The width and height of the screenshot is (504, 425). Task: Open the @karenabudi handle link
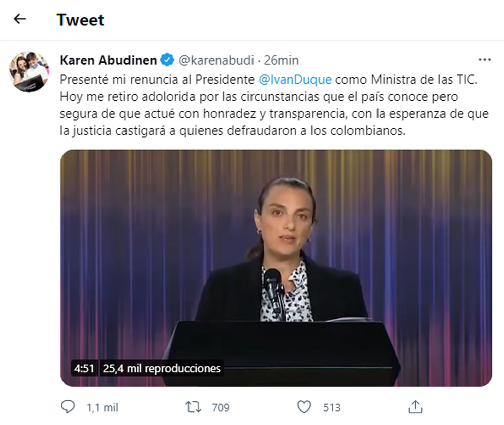pos(216,60)
